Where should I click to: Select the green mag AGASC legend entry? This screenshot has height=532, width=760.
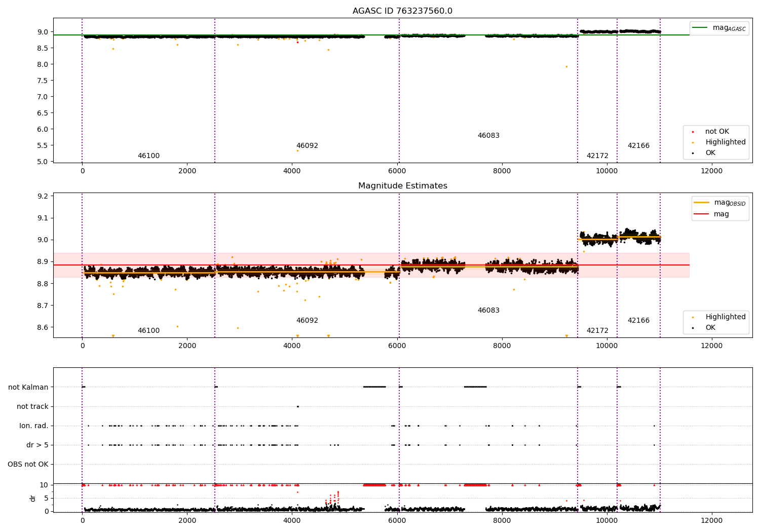pos(719,28)
